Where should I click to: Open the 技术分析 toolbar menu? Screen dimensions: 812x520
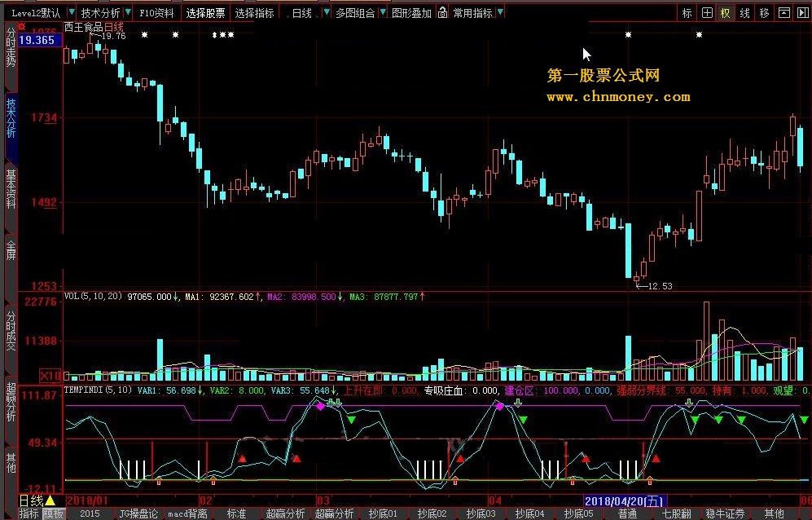(100, 13)
